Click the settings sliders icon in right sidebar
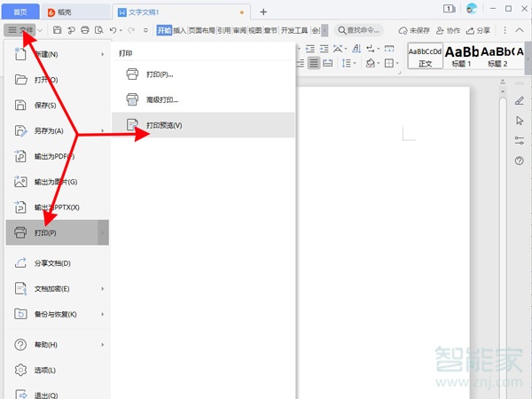The image size is (532, 399). tap(520, 140)
